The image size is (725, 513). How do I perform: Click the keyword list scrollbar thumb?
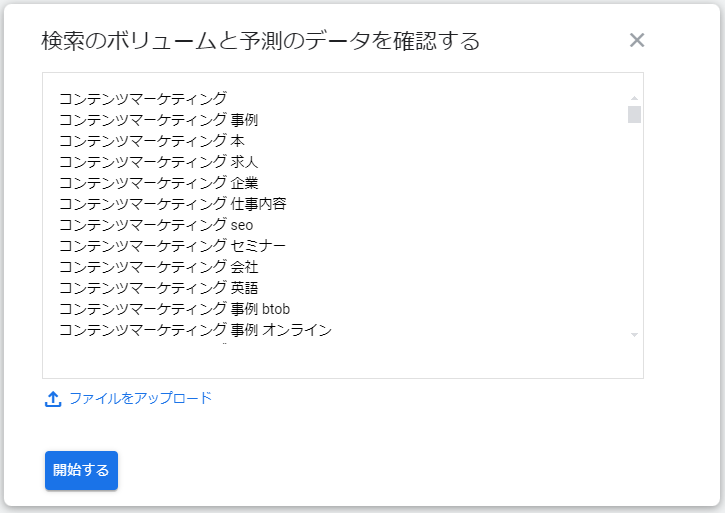point(634,113)
